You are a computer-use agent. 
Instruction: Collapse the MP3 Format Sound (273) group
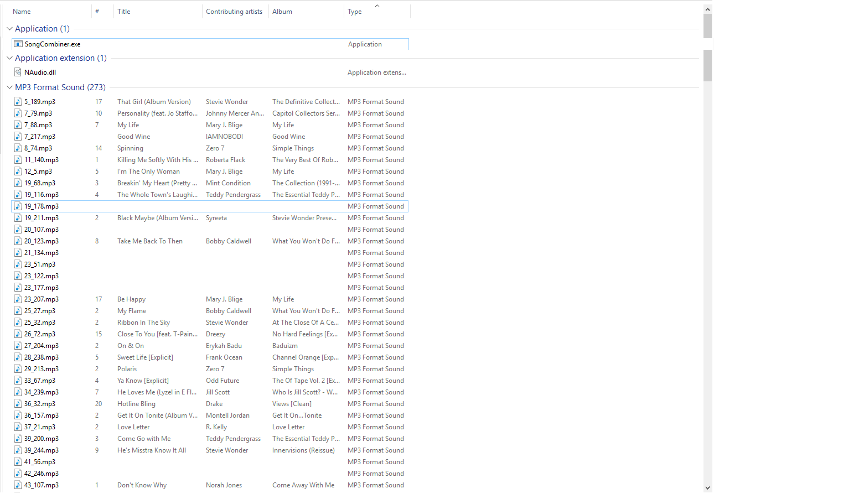click(9, 87)
